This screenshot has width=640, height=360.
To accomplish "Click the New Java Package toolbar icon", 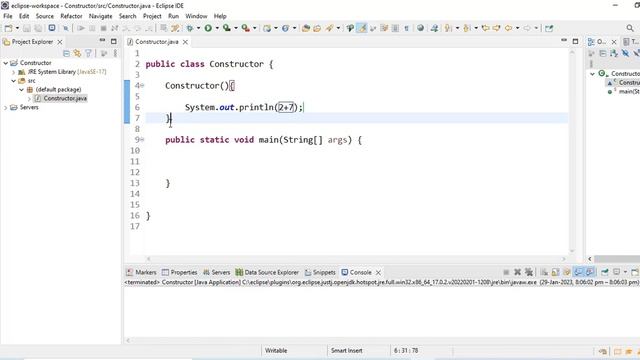I will pyautogui.click(x=267, y=28).
